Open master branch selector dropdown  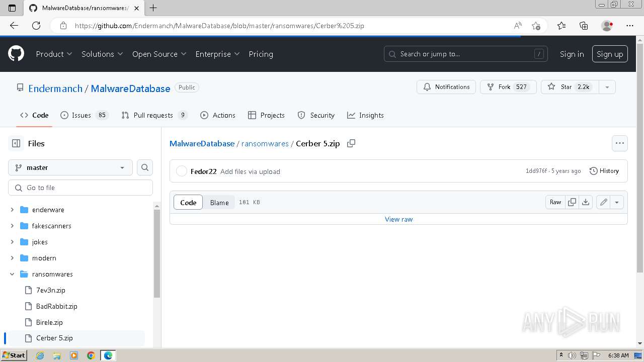(70, 167)
